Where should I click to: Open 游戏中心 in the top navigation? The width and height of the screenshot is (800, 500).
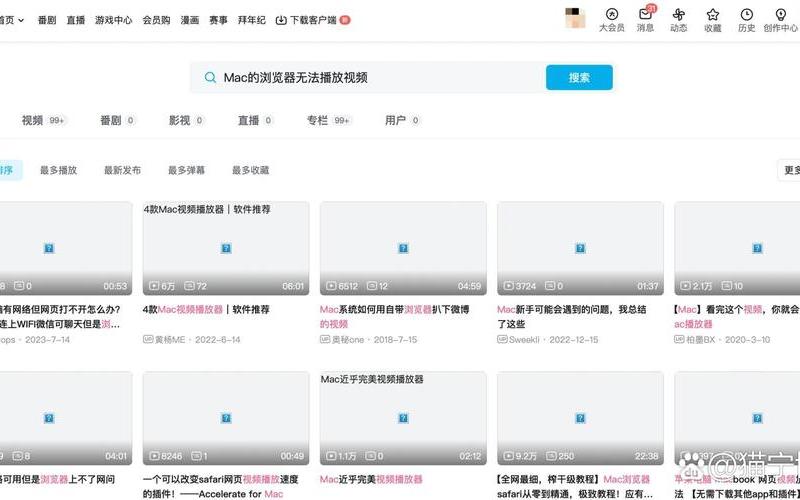coord(113,20)
